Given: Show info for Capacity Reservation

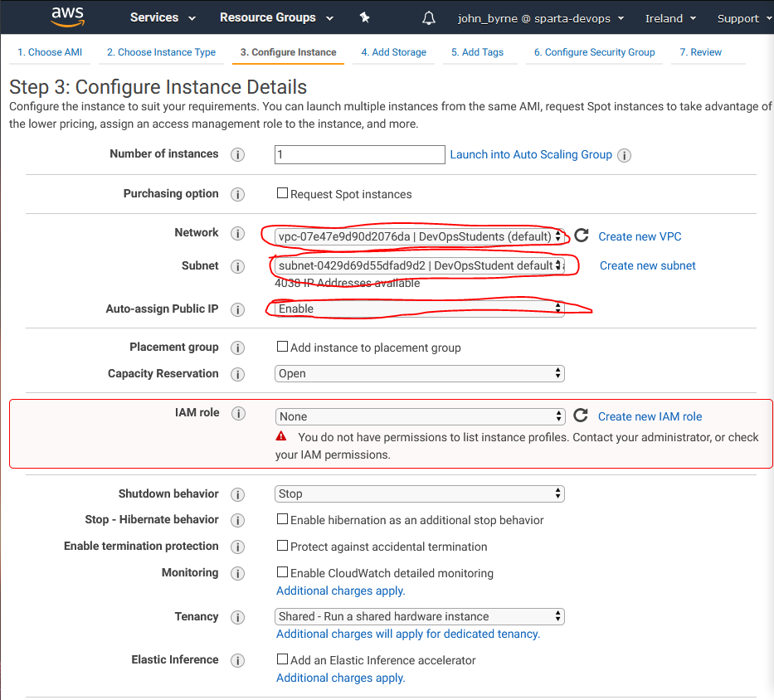Looking at the screenshot, I should pos(237,374).
